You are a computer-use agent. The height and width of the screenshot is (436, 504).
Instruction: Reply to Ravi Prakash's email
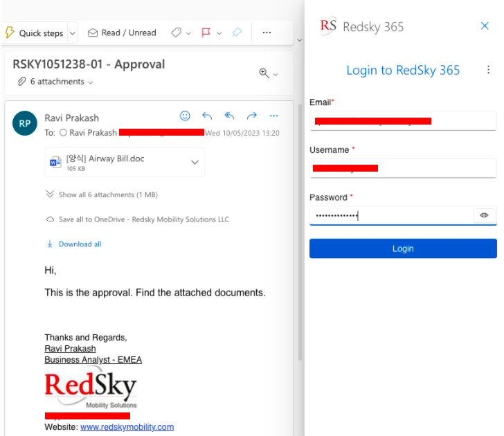click(207, 116)
